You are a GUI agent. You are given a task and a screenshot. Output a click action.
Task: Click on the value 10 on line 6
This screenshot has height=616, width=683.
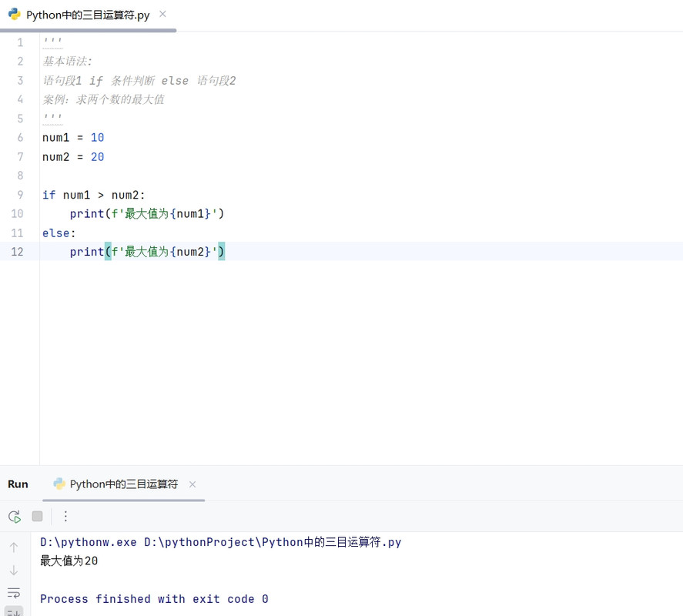click(x=97, y=138)
